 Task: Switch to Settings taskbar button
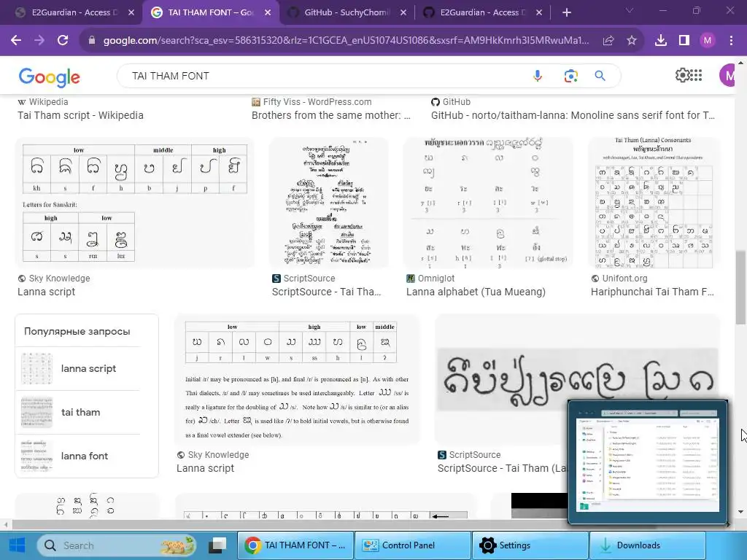530,545
